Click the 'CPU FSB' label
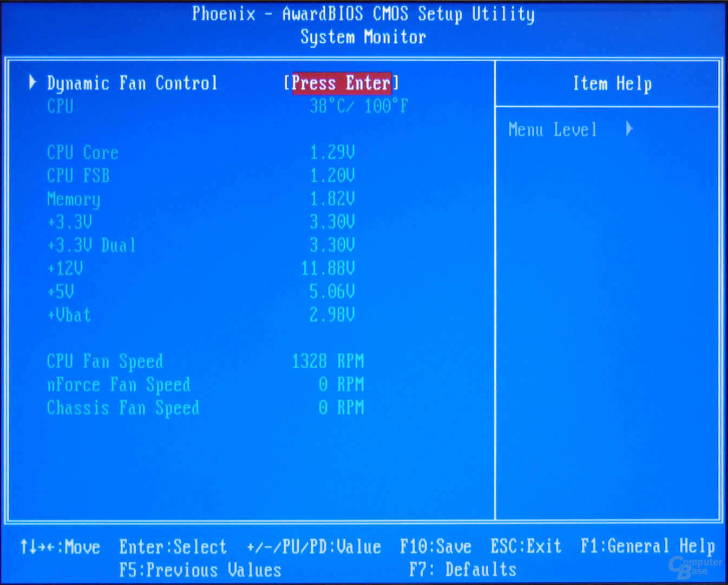Viewport: 728px width, 585px height. (78, 176)
